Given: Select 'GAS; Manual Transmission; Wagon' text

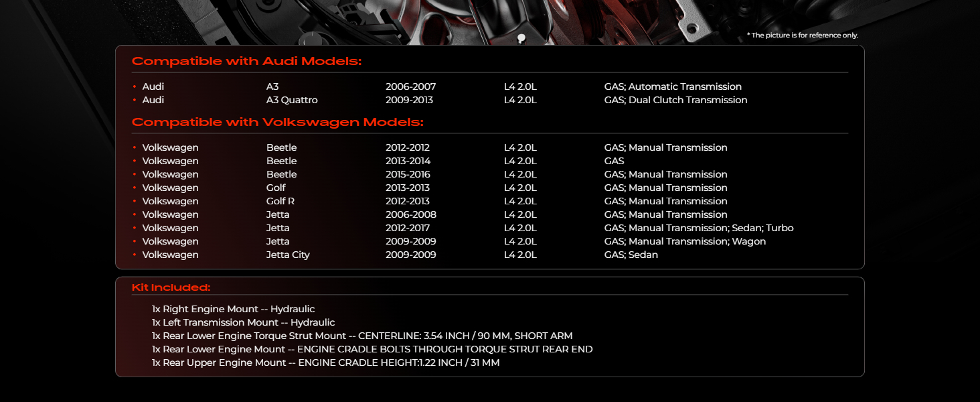Looking at the screenshot, I should [x=685, y=242].
